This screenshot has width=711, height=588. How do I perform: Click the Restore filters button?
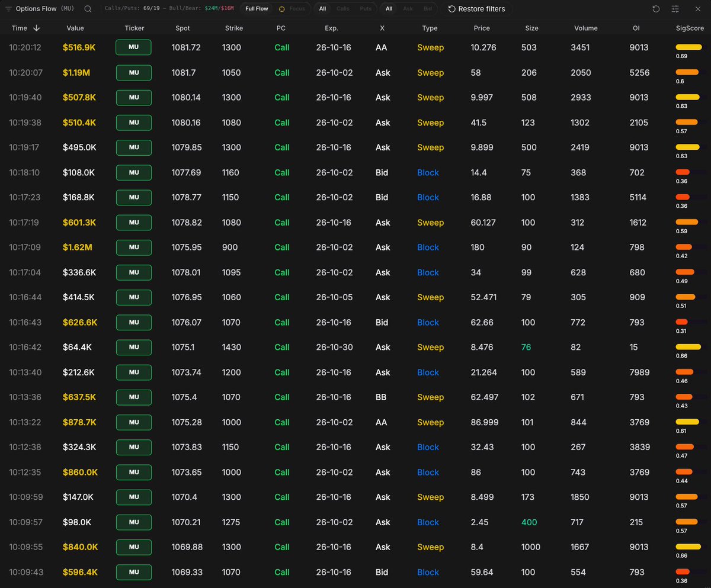476,9
